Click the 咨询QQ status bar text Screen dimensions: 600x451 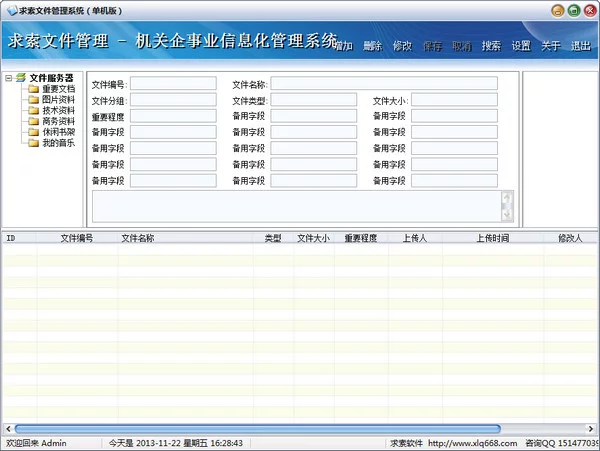pos(562,443)
